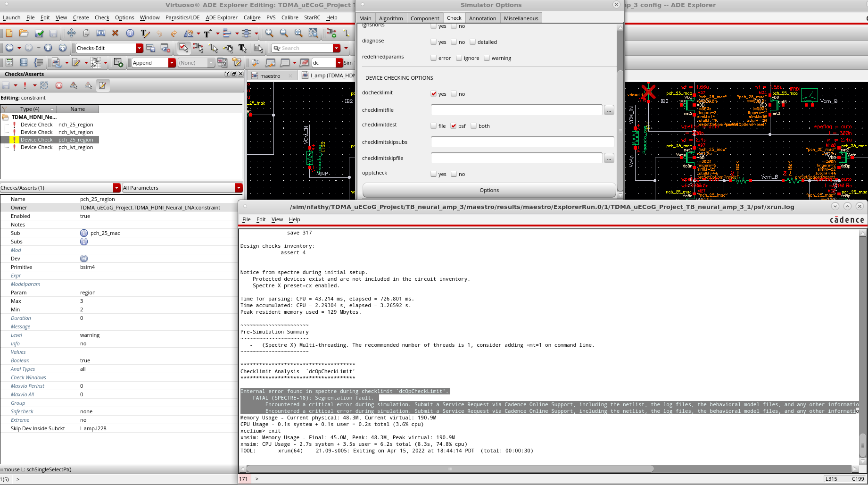The height and width of the screenshot is (485, 868).
Task: Click the edit pencil icon in Checks/Asserts
Action: 103,85
